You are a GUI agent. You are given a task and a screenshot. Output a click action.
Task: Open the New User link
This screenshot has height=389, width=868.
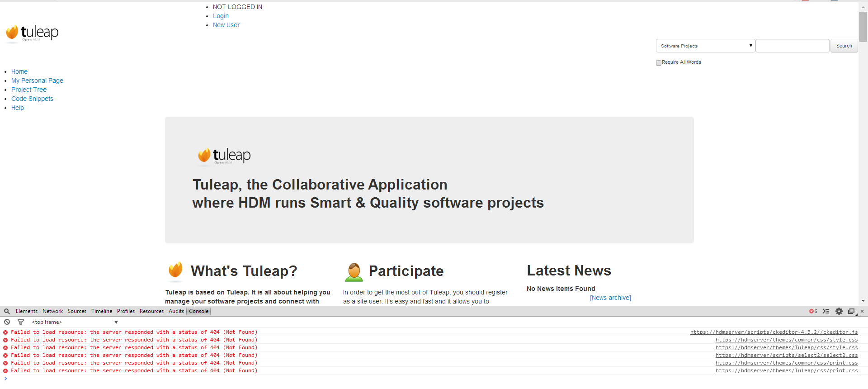(x=226, y=25)
